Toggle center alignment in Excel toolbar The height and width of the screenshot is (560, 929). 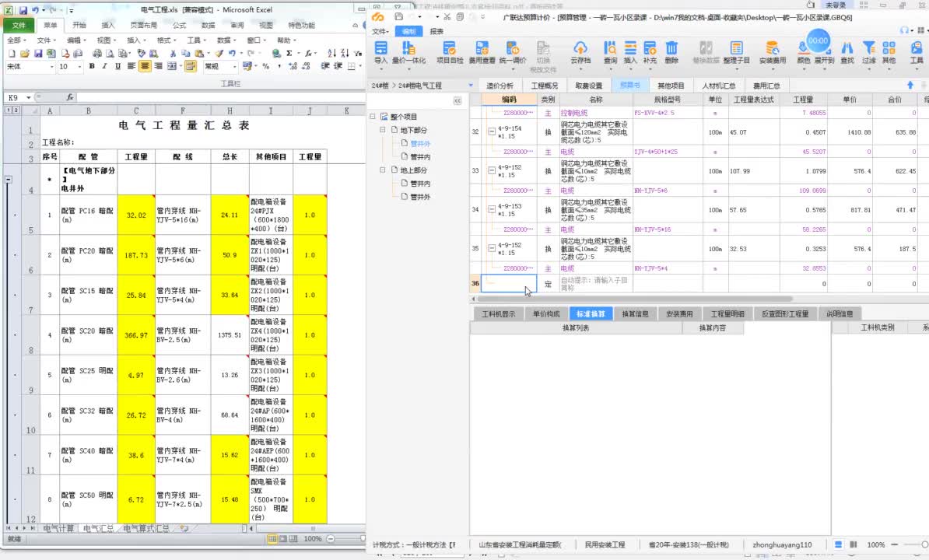(x=145, y=66)
